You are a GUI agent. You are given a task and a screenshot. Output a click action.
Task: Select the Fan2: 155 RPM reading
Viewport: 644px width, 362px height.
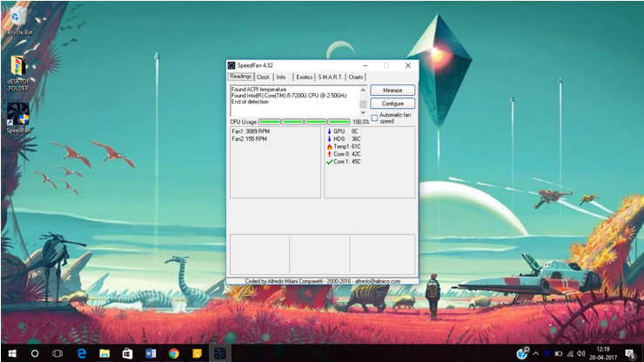pos(249,139)
